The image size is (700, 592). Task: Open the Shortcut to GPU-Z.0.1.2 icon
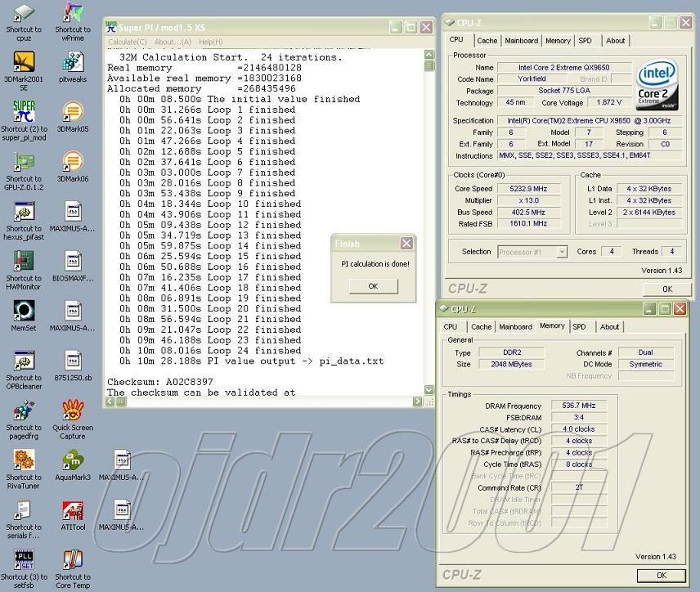[x=24, y=172]
